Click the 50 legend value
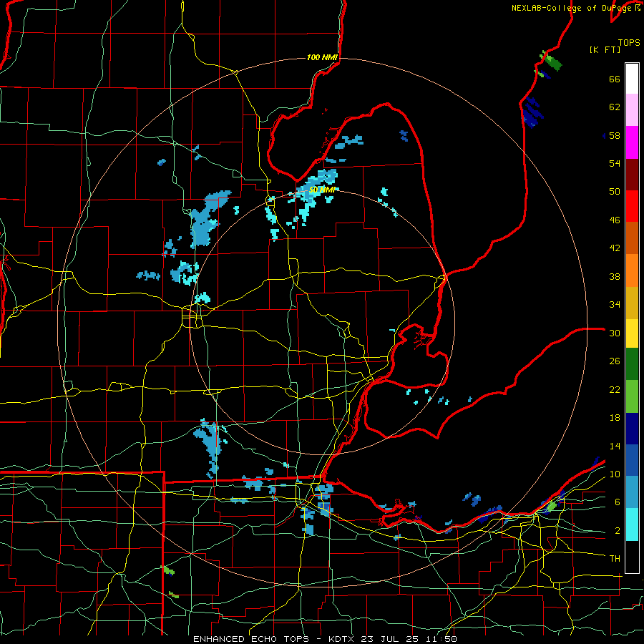Image resolution: width=644 pixels, height=644 pixels. (615, 192)
